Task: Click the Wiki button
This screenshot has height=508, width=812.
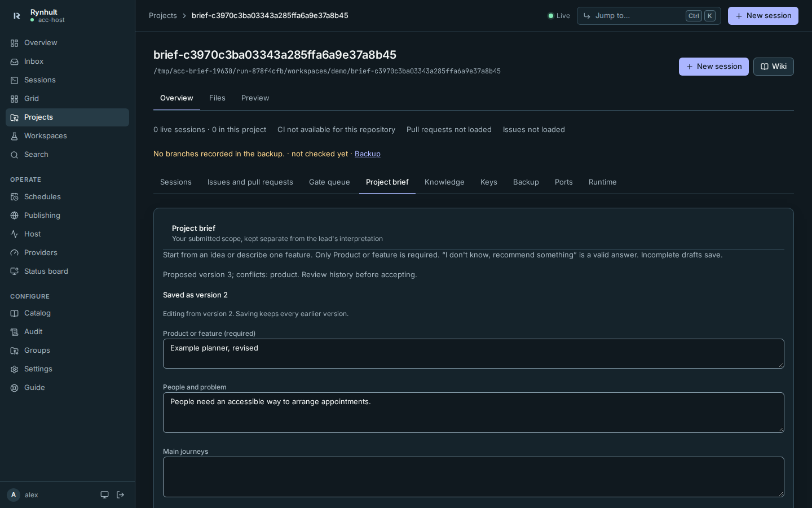Action: (774, 67)
